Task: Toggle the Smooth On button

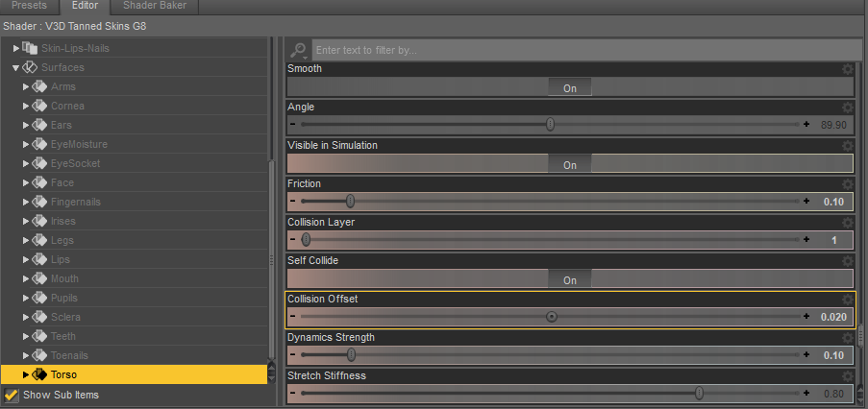Action: pos(570,88)
